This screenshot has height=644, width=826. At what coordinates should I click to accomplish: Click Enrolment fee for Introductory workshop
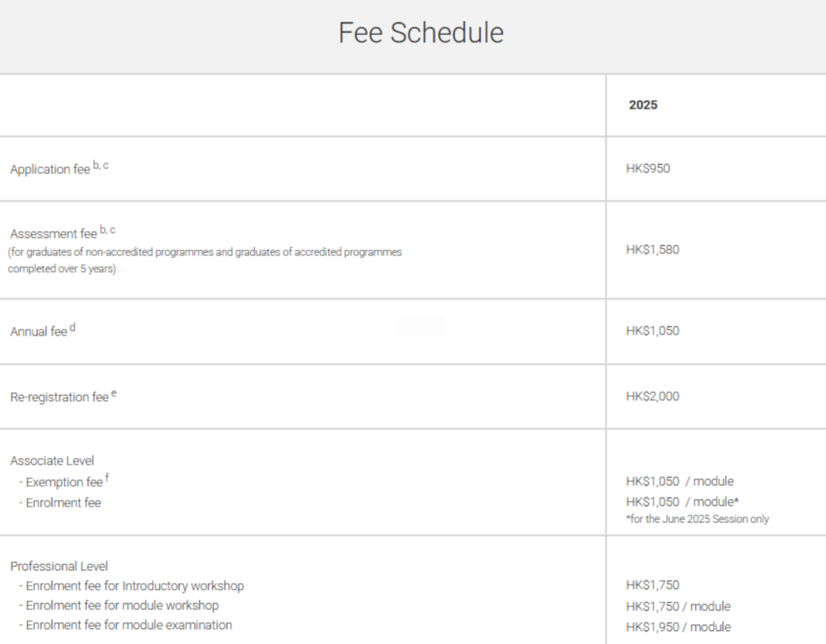coord(131,586)
